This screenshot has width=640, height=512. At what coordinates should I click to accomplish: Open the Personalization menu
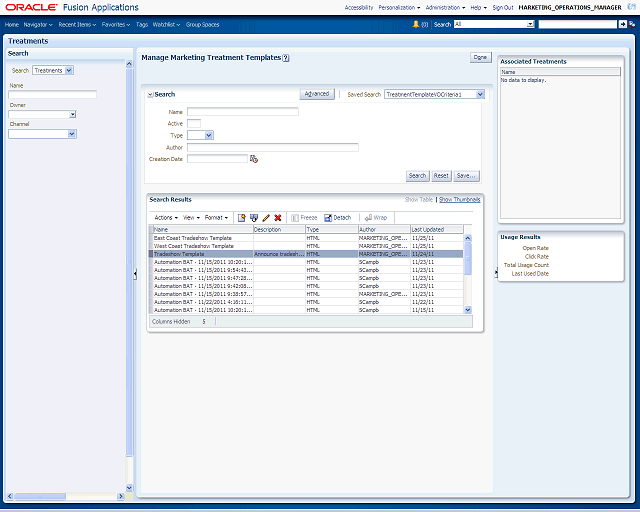tap(399, 7)
